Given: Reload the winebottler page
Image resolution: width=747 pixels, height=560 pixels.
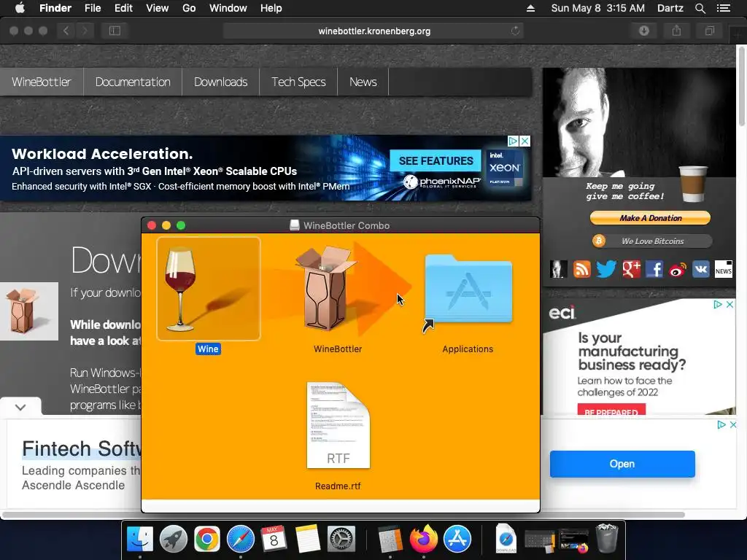Looking at the screenshot, I should click(515, 31).
